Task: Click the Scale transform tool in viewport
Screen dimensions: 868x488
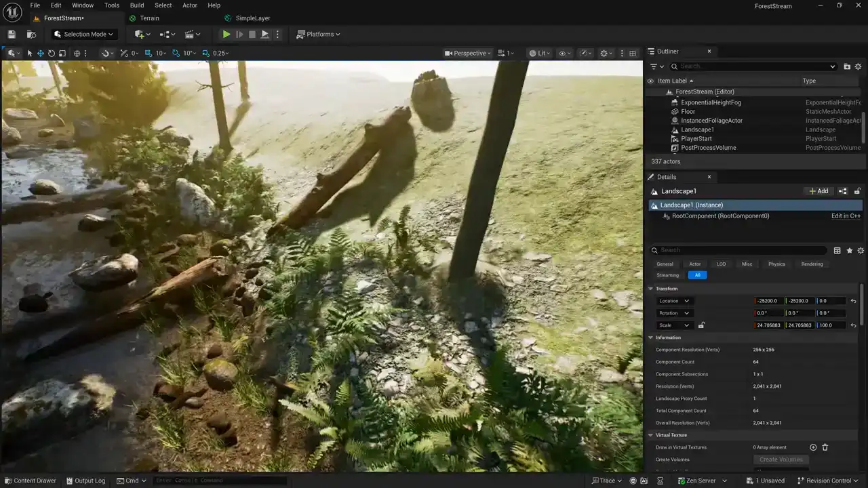Action: 62,54
